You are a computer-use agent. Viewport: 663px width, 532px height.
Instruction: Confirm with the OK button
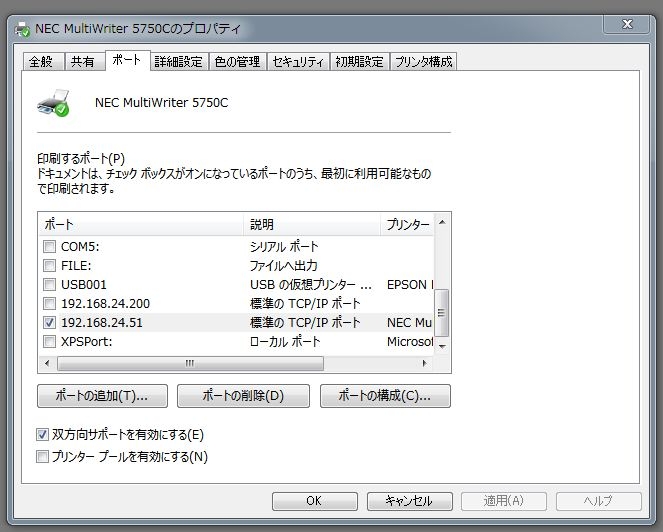(315, 501)
